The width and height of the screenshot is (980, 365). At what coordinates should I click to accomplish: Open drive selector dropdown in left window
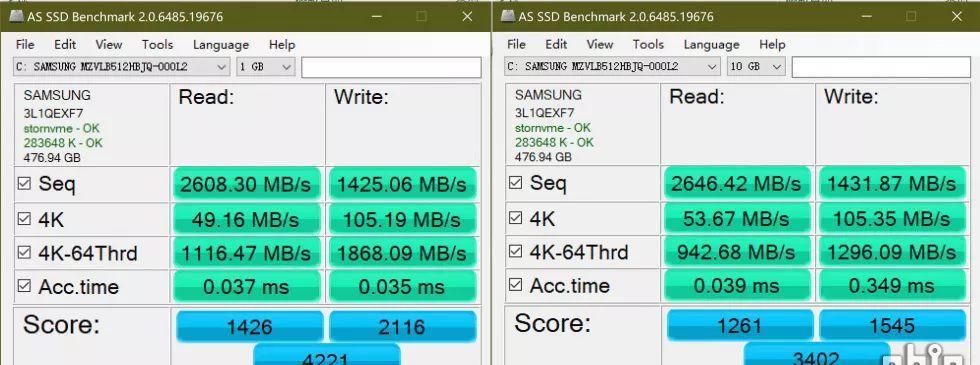tap(121, 67)
